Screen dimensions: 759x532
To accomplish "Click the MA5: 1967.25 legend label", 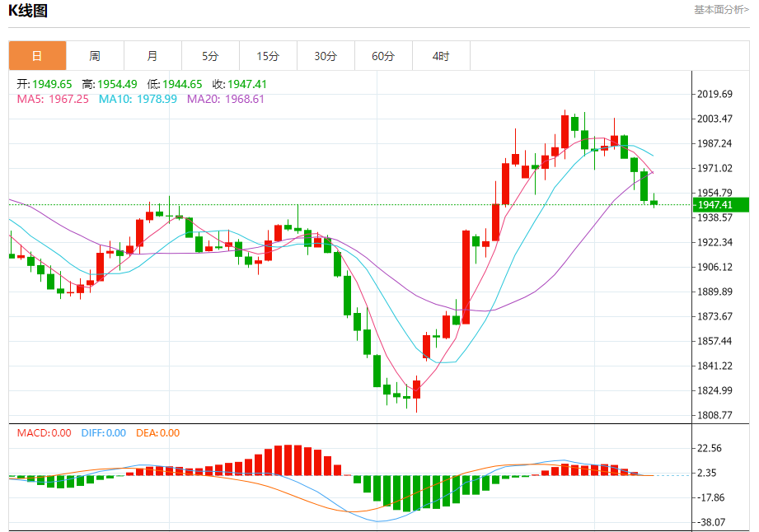I will [53, 99].
